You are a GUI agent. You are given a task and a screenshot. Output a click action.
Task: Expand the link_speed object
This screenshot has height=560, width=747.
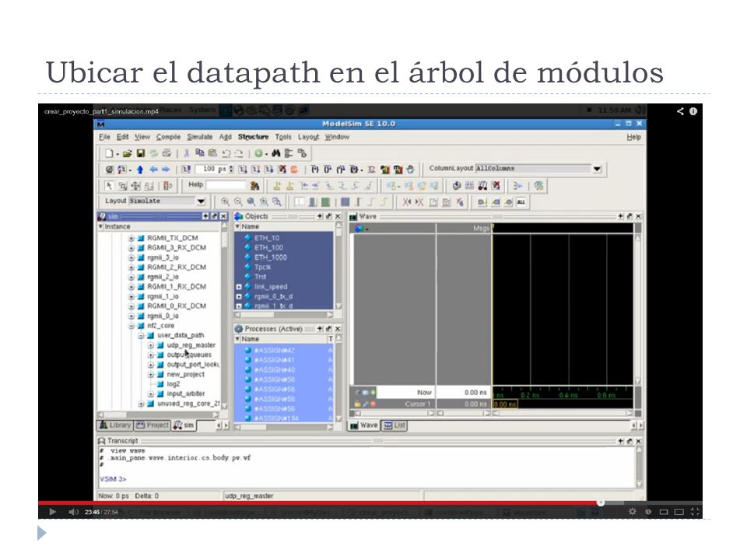tap(239, 287)
